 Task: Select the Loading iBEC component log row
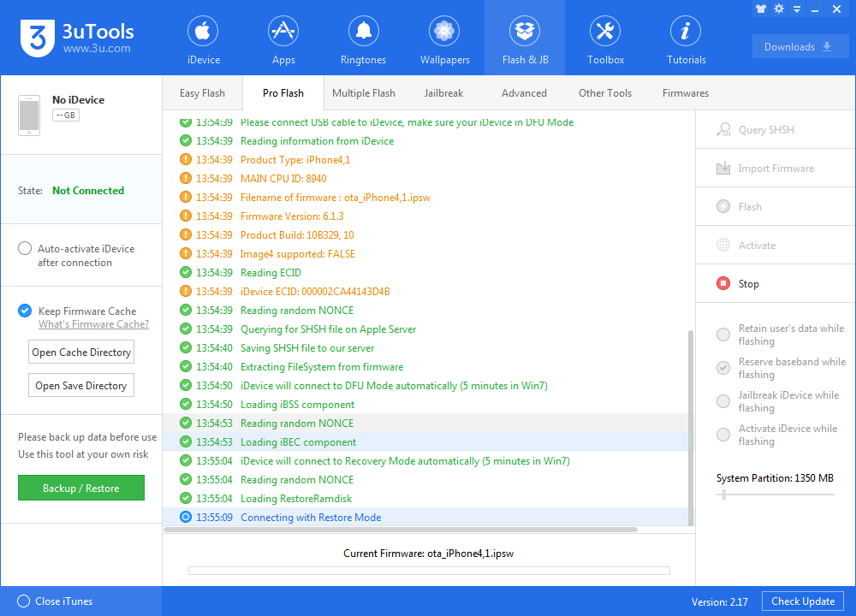[x=425, y=442]
